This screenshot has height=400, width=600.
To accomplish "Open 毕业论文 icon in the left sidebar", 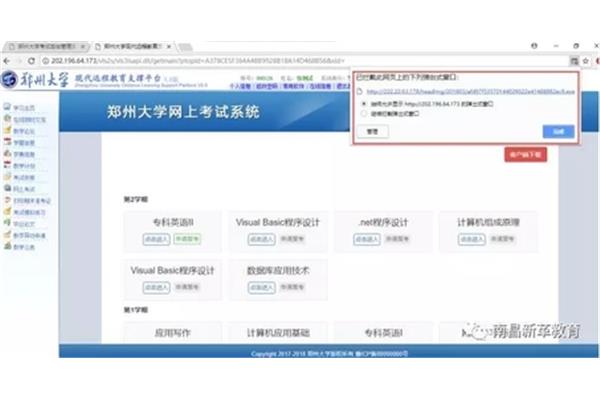I will pos(7,223).
